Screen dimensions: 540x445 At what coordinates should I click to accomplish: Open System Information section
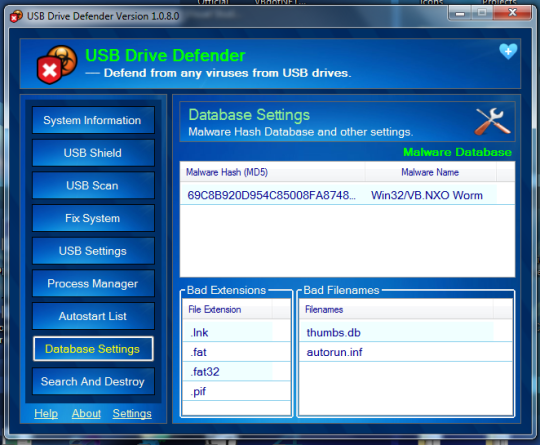click(x=93, y=120)
